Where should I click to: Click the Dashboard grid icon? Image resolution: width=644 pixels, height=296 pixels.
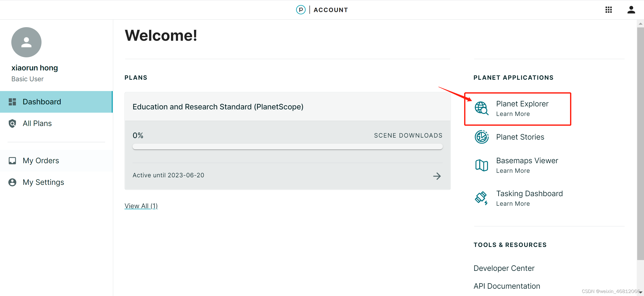[12, 102]
